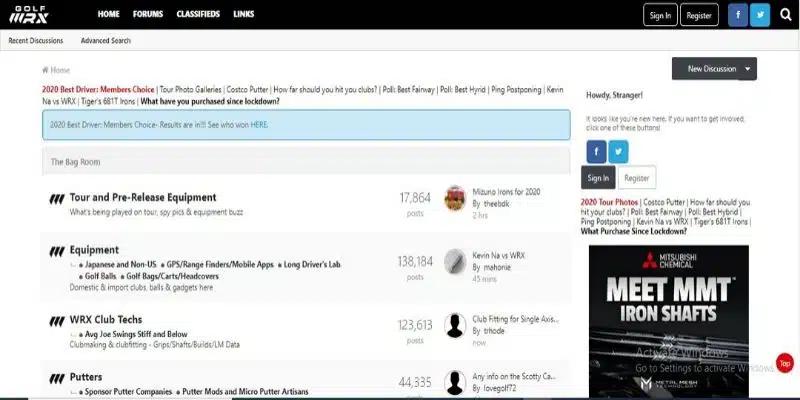Viewport: 800px width, 400px height.
Task: Open Golf Bags/Carts/Headcovers subforum
Action: (172, 276)
